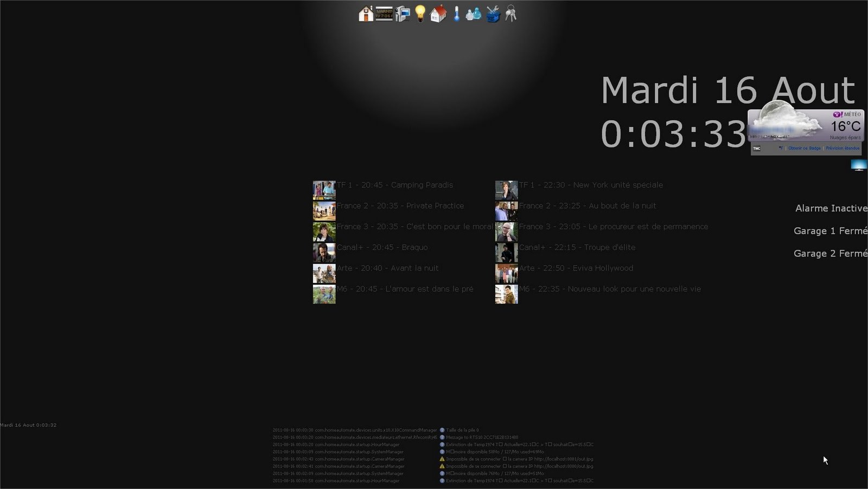This screenshot has height=489, width=868.
Task: Open the light bulb lighting icon
Action: point(420,14)
